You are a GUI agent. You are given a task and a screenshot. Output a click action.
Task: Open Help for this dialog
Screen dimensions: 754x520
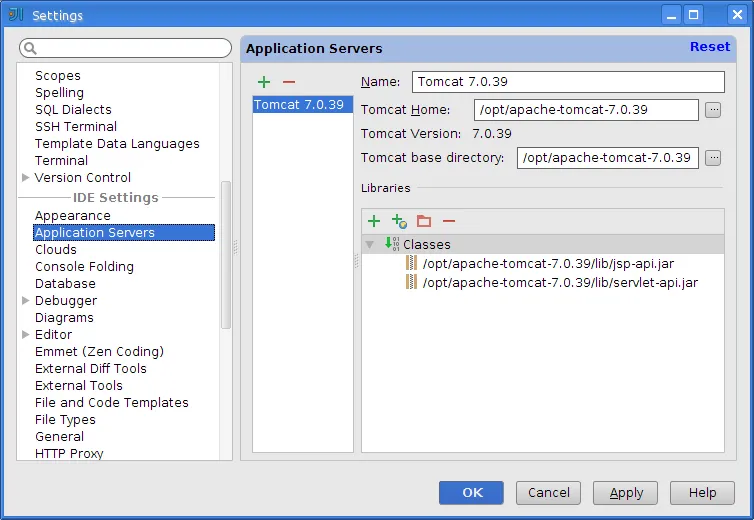[x=702, y=493]
